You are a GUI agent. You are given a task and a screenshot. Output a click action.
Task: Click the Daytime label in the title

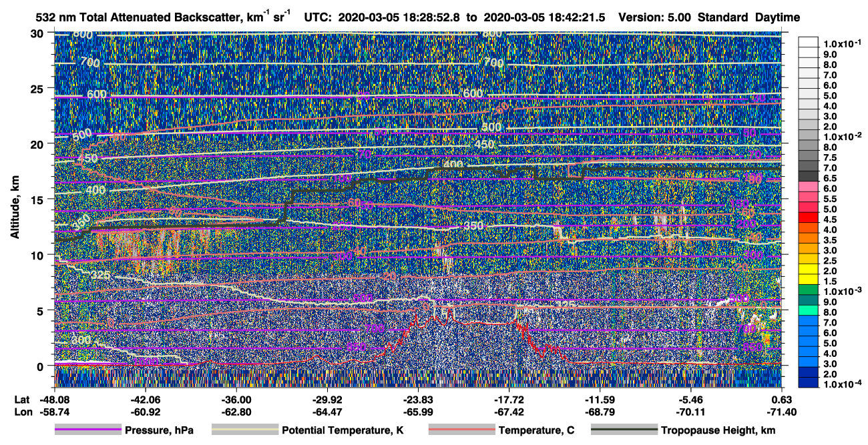777,17
